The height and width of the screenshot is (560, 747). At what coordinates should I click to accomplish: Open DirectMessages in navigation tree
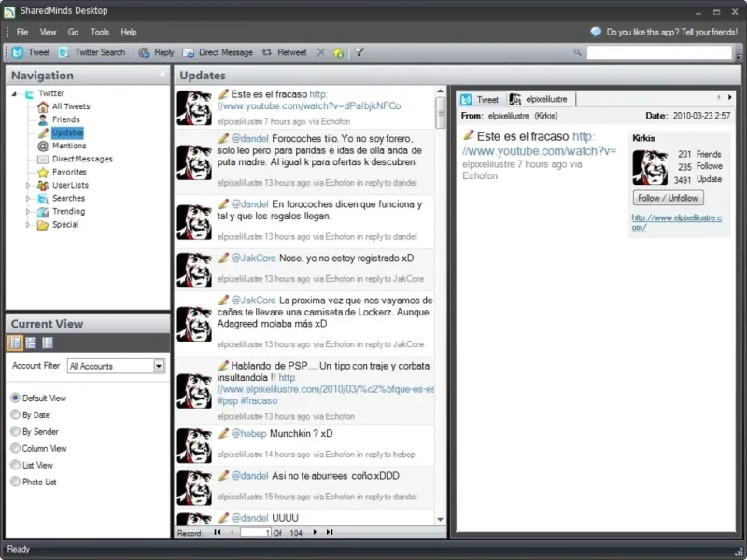[x=82, y=159]
